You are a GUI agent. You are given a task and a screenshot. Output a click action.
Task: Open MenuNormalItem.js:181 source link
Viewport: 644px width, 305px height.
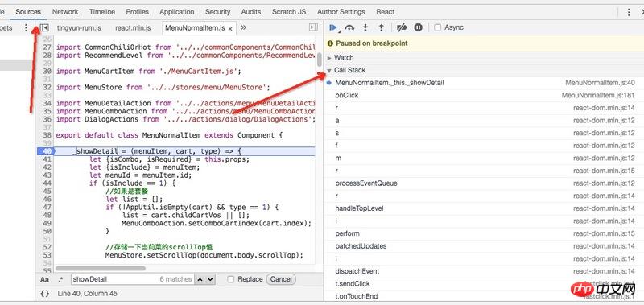click(598, 96)
